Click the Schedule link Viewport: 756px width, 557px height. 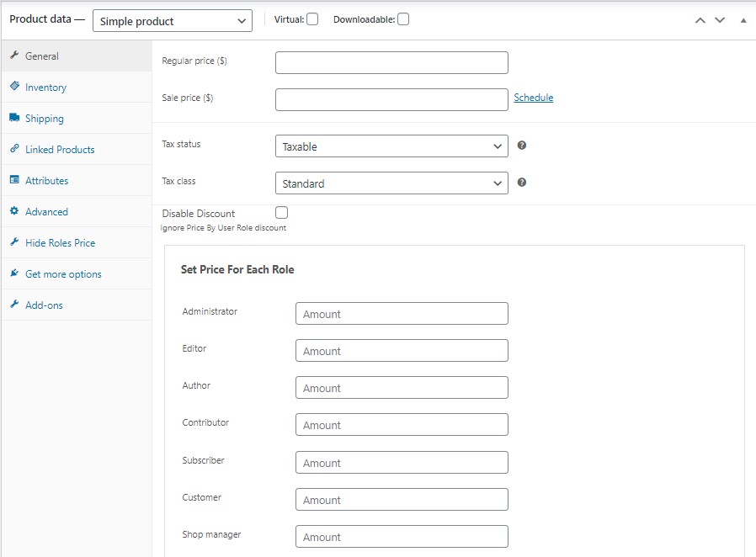[533, 97]
